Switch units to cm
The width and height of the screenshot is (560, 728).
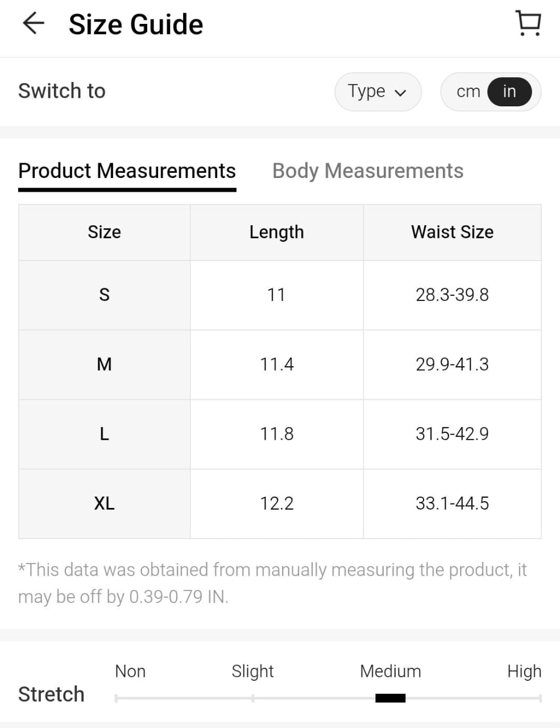pyautogui.click(x=468, y=92)
